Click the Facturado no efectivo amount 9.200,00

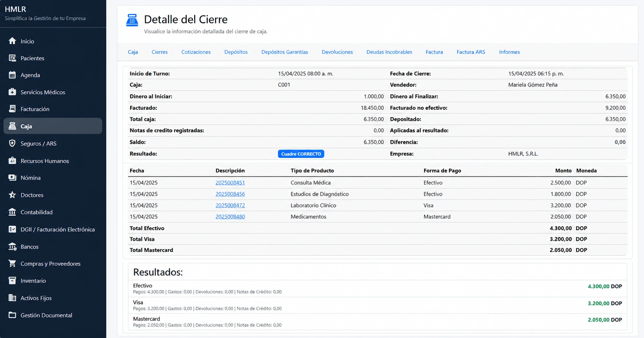(615, 108)
